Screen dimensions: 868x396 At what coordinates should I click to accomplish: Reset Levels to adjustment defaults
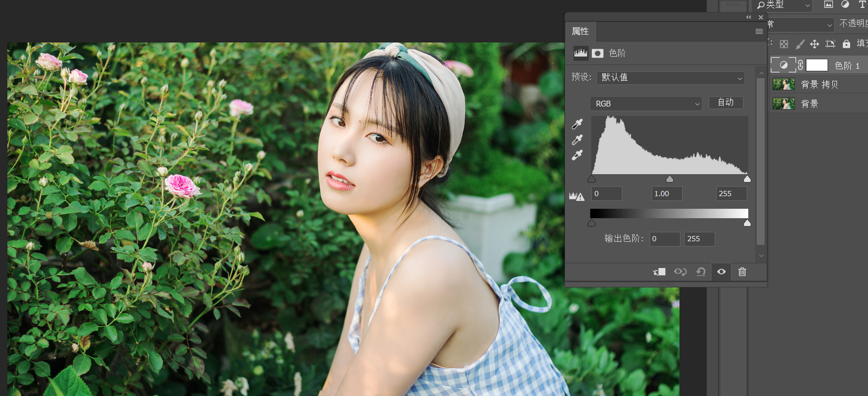pyautogui.click(x=700, y=272)
